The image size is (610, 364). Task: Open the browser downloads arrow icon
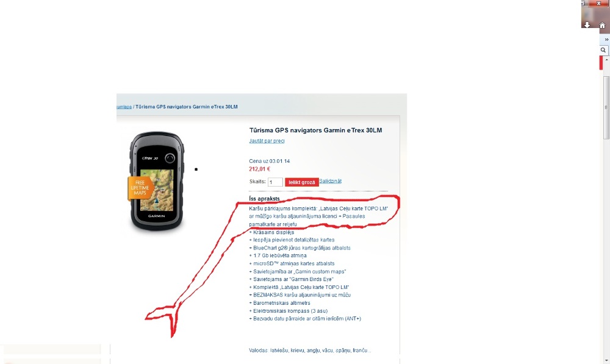587,25
